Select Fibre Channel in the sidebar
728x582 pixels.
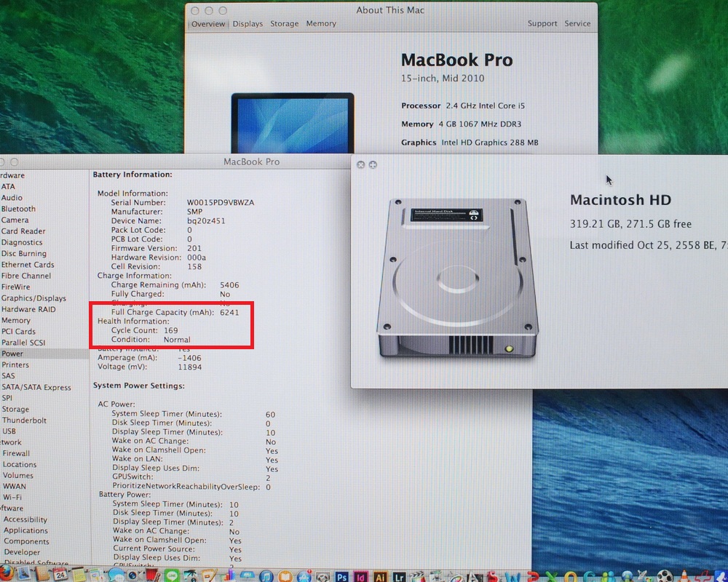[x=26, y=276]
